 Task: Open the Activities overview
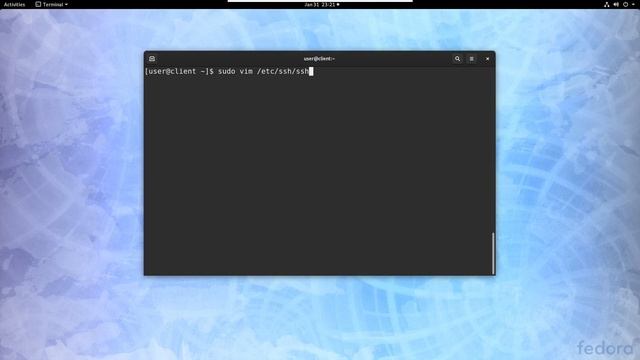point(14,4)
